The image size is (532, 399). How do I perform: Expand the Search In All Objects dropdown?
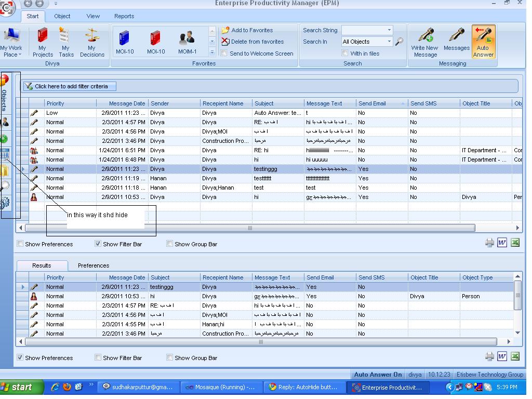[x=389, y=42]
